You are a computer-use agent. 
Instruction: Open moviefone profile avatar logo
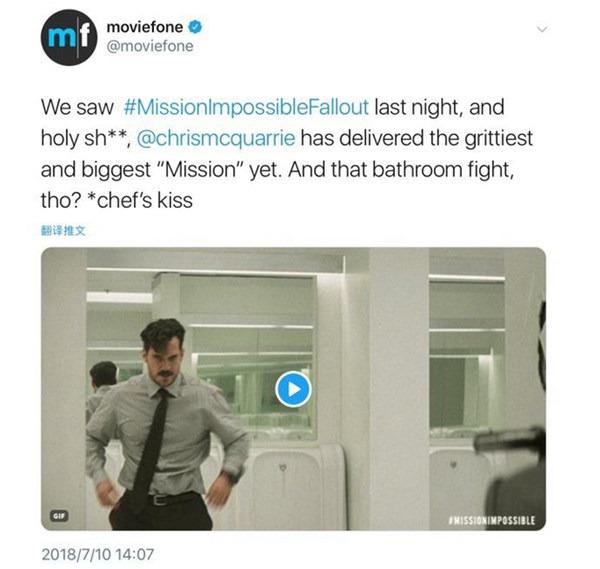(x=69, y=37)
